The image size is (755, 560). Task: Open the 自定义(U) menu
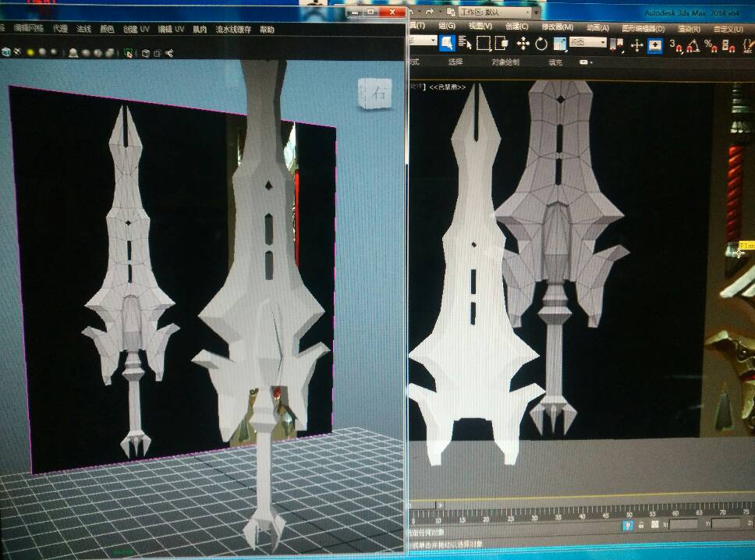[728, 30]
